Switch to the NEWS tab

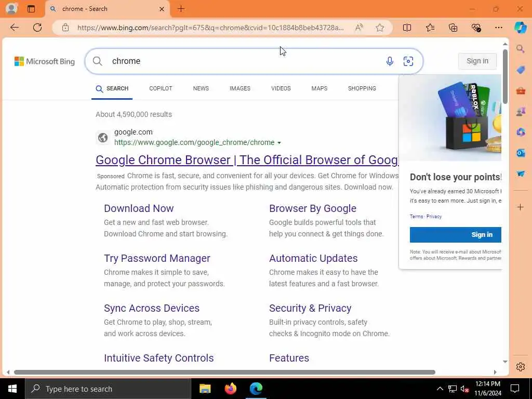201,88
